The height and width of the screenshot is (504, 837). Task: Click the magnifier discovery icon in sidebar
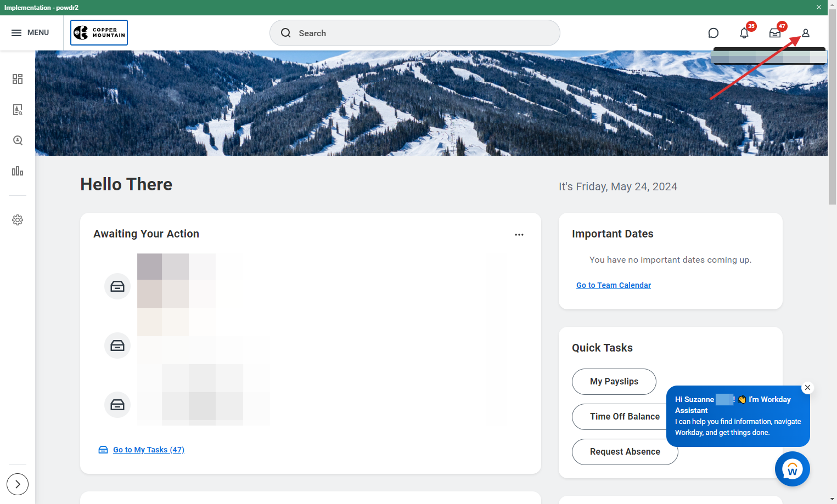tap(18, 140)
